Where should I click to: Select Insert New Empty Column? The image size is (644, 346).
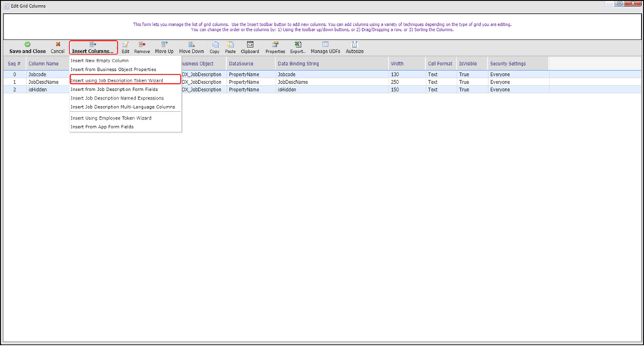(x=99, y=61)
